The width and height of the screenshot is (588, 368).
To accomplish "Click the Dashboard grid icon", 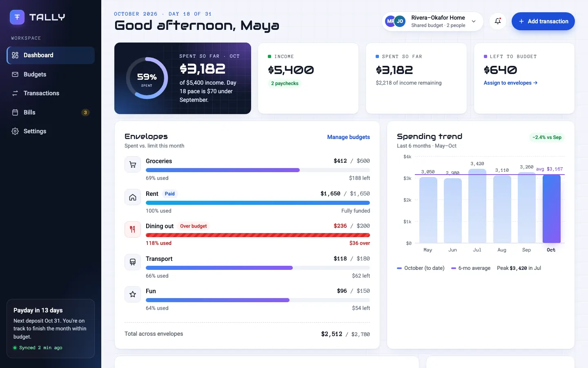I will (15, 55).
